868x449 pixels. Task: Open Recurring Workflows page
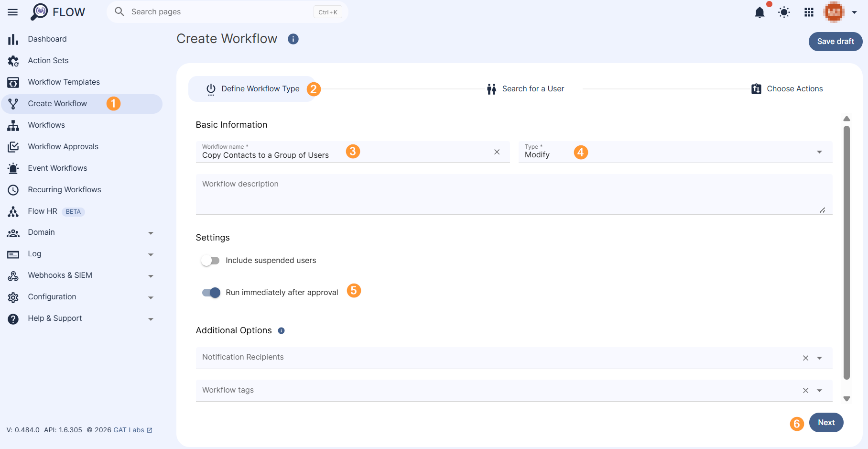coord(81,190)
